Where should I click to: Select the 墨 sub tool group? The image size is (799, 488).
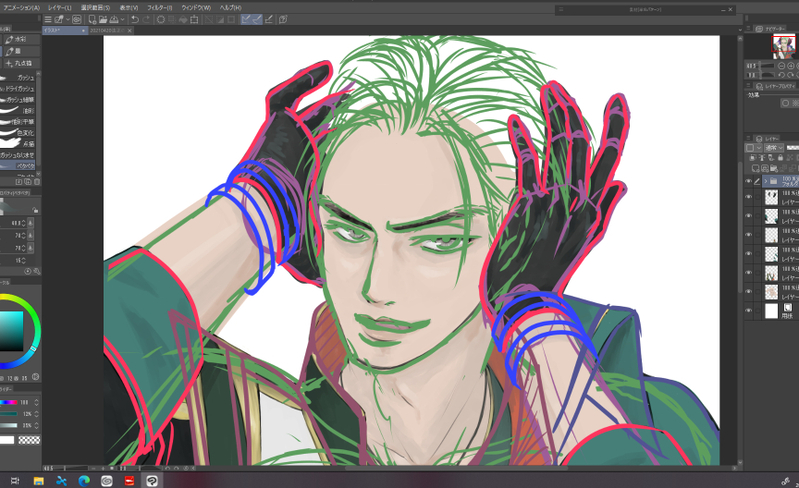point(20,51)
